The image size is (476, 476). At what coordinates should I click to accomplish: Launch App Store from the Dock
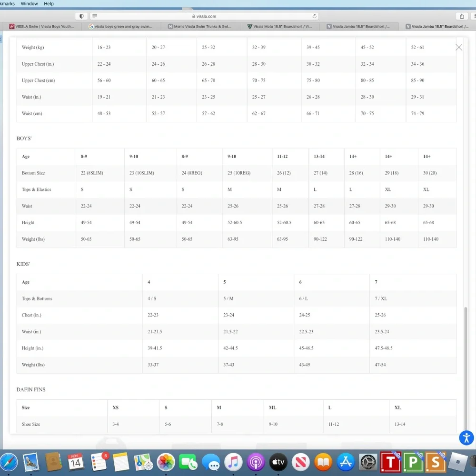click(x=346, y=462)
